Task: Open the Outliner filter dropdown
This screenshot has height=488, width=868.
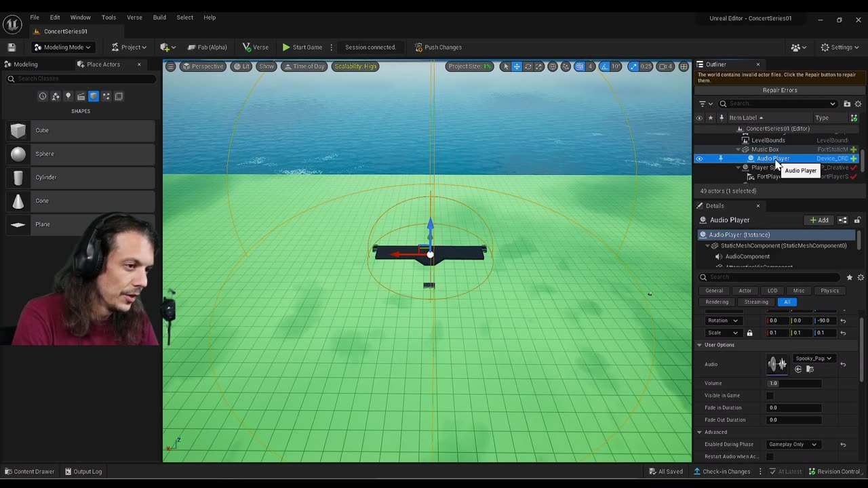Action: 705,104
